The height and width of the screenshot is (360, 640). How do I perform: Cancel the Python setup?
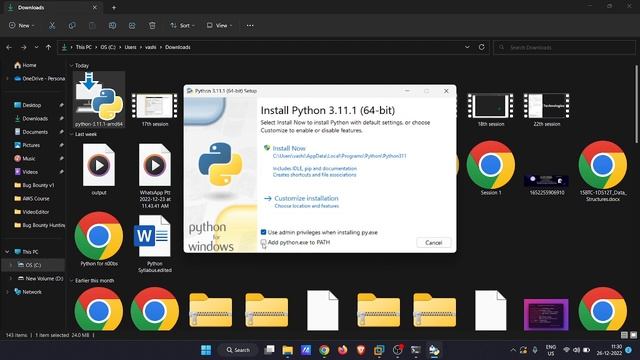pyautogui.click(x=433, y=242)
